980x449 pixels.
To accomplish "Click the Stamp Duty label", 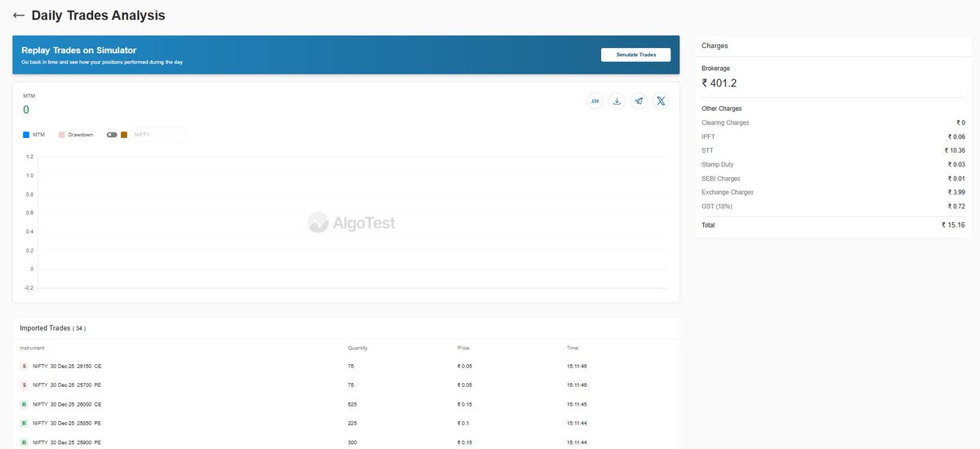I will point(718,164).
